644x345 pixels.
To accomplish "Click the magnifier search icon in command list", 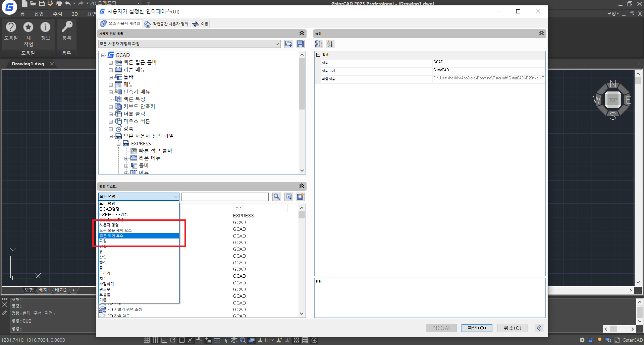I will point(277,197).
